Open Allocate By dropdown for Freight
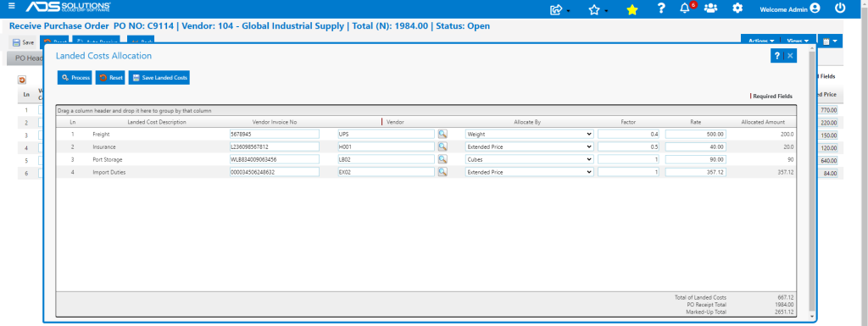The width and height of the screenshot is (868, 326). click(529, 134)
